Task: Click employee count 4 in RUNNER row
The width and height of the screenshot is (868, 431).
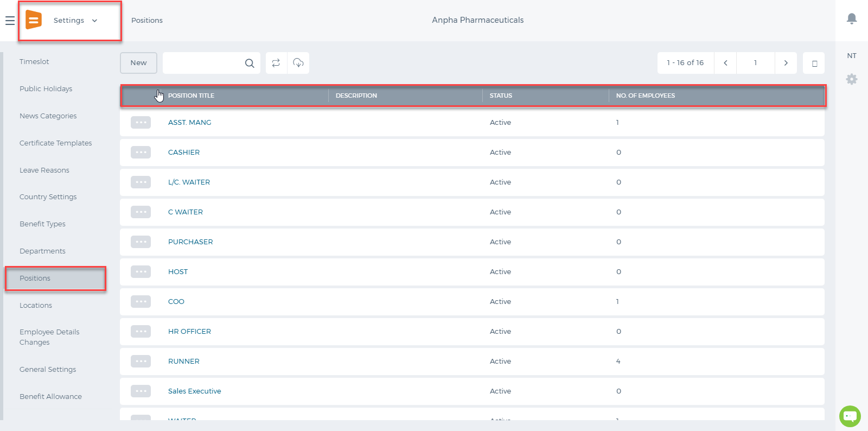Action: (618, 362)
